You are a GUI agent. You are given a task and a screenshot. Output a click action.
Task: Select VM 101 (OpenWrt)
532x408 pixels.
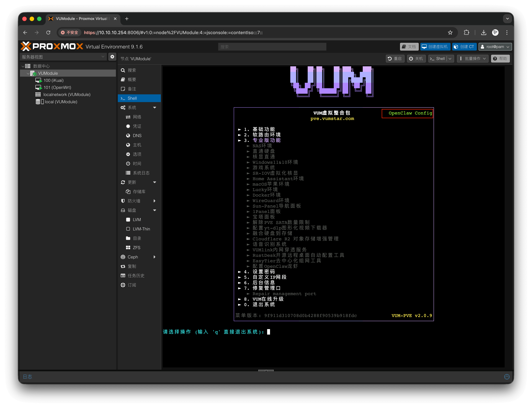point(57,87)
